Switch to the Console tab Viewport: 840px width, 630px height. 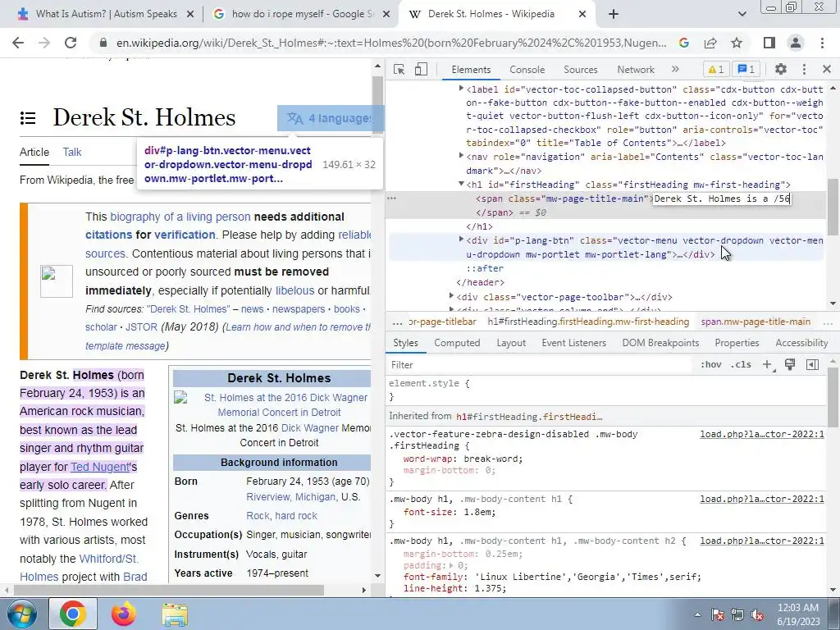[x=527, y=70]
